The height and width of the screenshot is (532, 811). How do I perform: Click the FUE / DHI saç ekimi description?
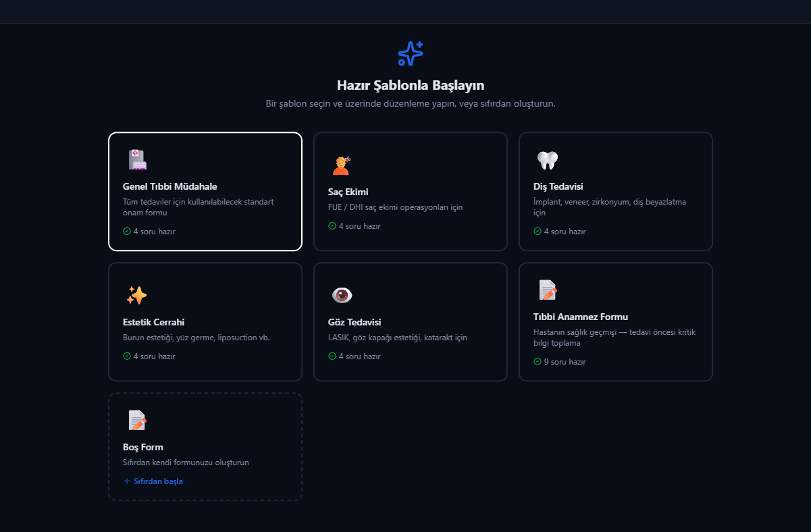(396, 207)
